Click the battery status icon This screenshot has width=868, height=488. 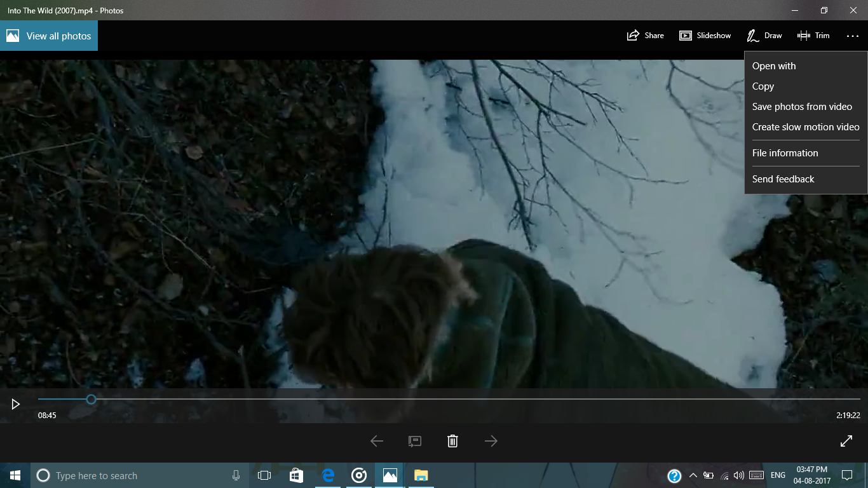point(709,475)
